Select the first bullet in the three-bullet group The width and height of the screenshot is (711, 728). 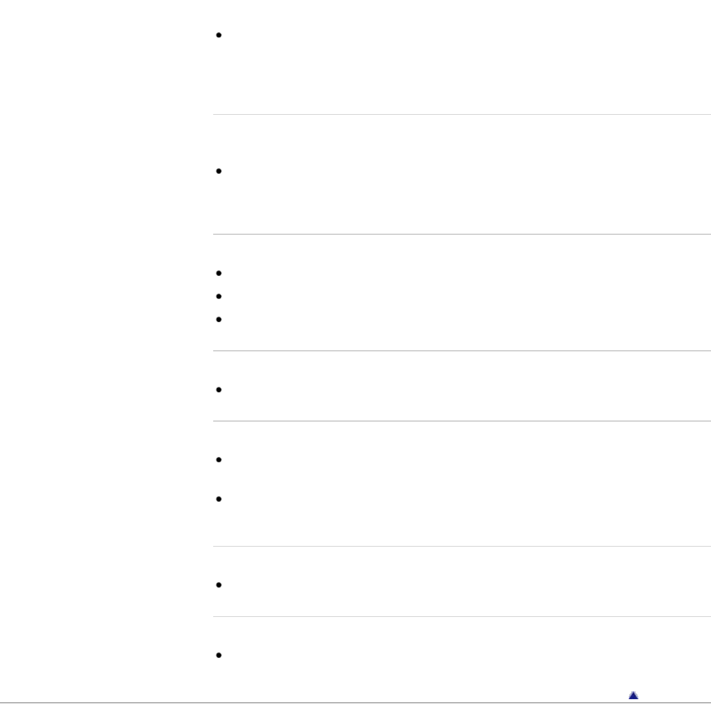tap(219, 273)
